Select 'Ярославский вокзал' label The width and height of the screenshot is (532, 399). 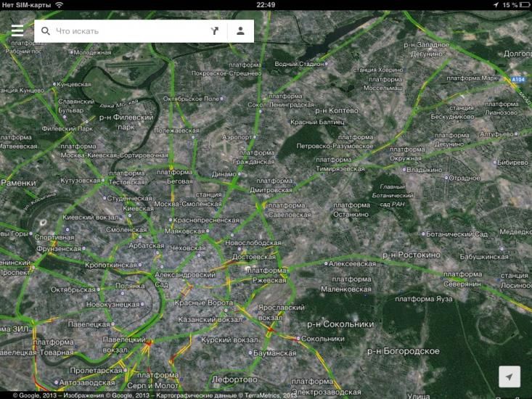tap(282, 312)
